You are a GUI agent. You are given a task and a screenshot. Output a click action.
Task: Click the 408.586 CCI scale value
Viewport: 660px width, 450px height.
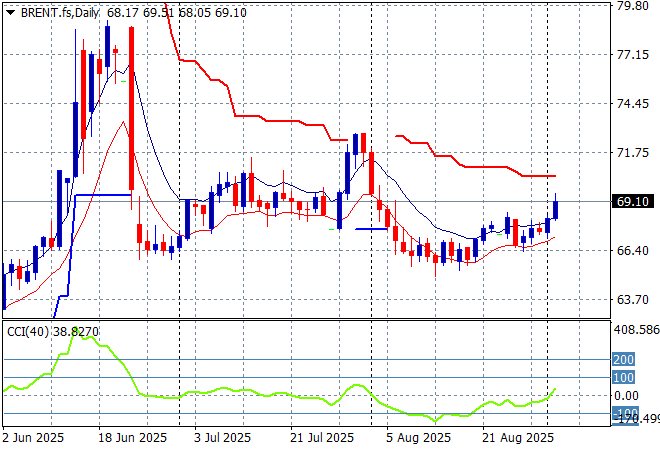pyautogui.click(x=636, y=330)
